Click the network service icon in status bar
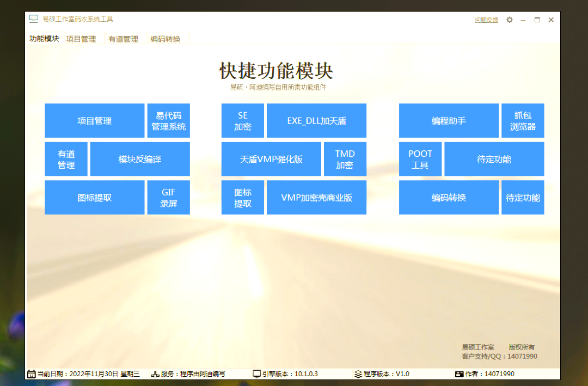 (x=155, y=374)
